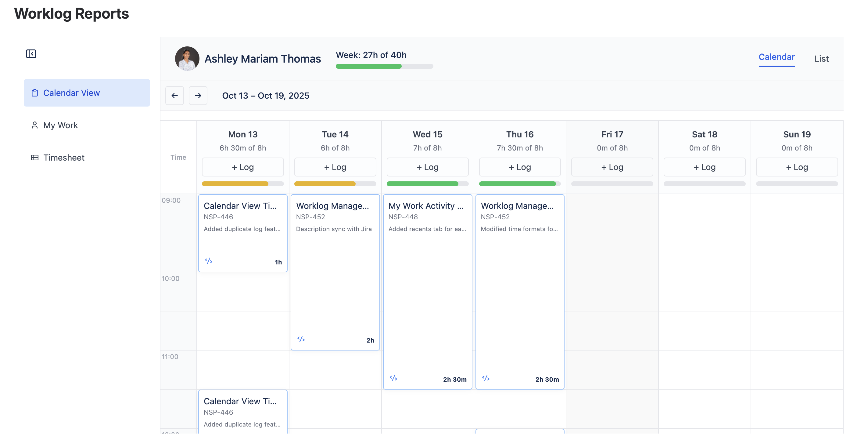Add a log for Mon 13

(x=242, y=167)
